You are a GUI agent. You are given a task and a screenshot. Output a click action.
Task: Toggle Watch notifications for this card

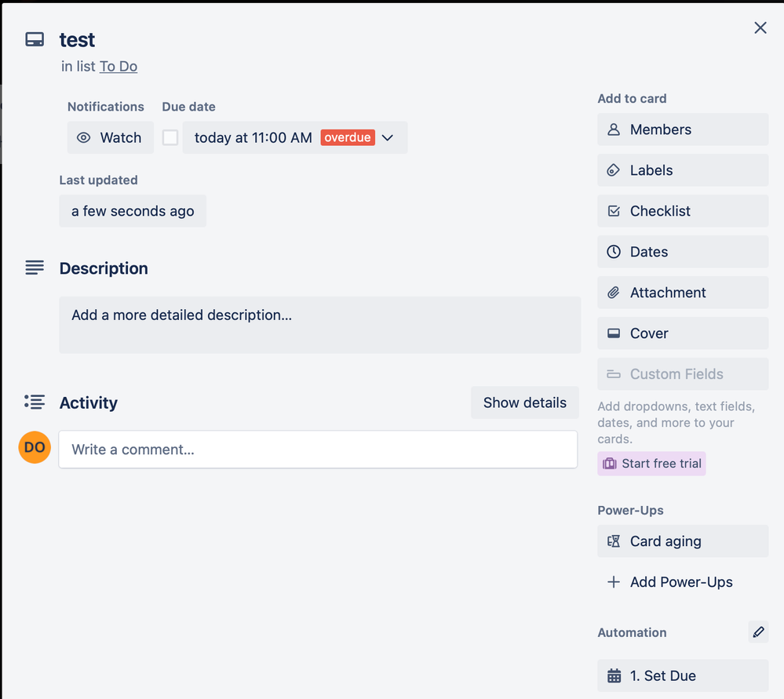[110, 138]
